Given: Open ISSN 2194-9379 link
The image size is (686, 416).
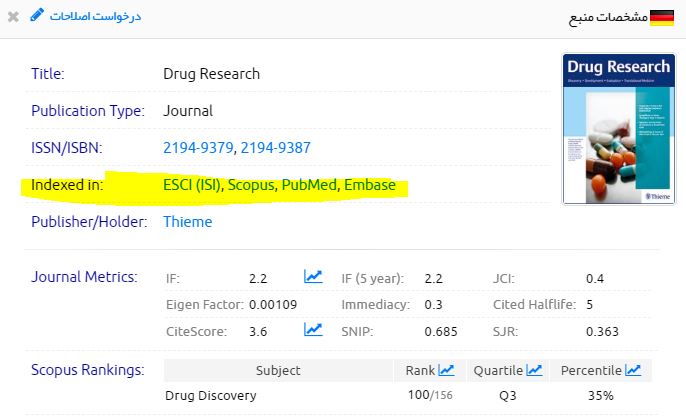Looking at the screenshot, I should [x=198, y=148].
